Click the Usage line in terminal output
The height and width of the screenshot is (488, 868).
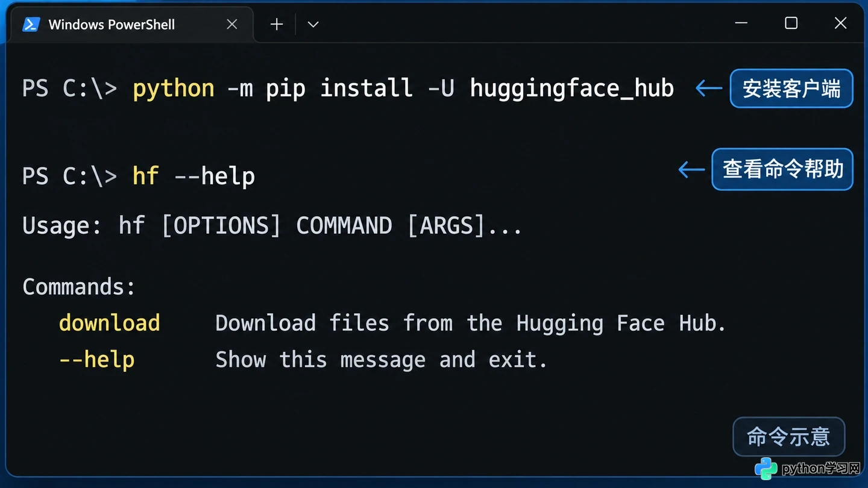coord(272,226)
